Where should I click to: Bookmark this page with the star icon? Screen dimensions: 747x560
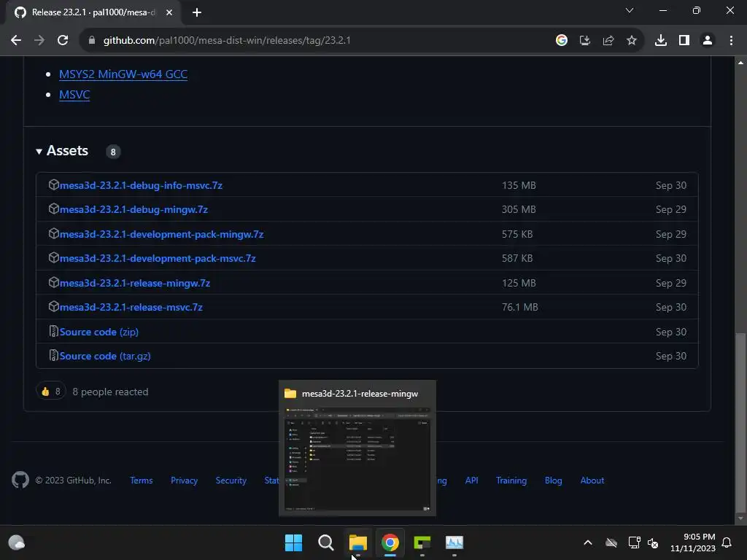coord(632,41)
